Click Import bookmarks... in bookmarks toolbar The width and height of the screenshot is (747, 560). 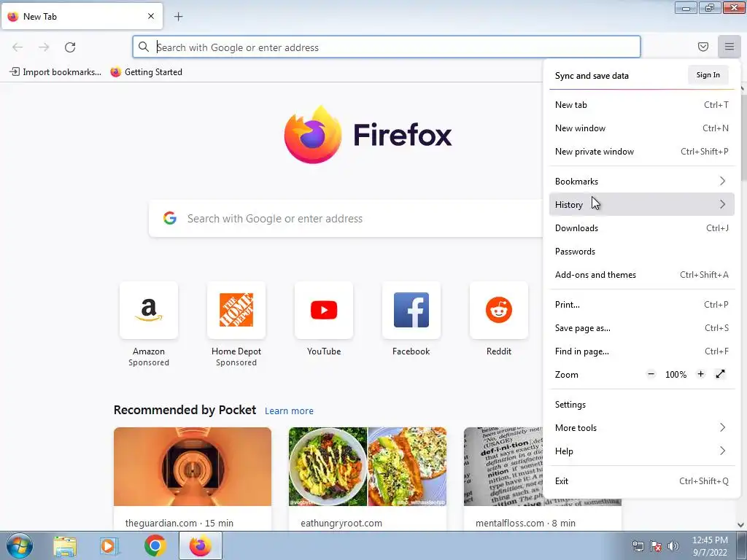55,72
